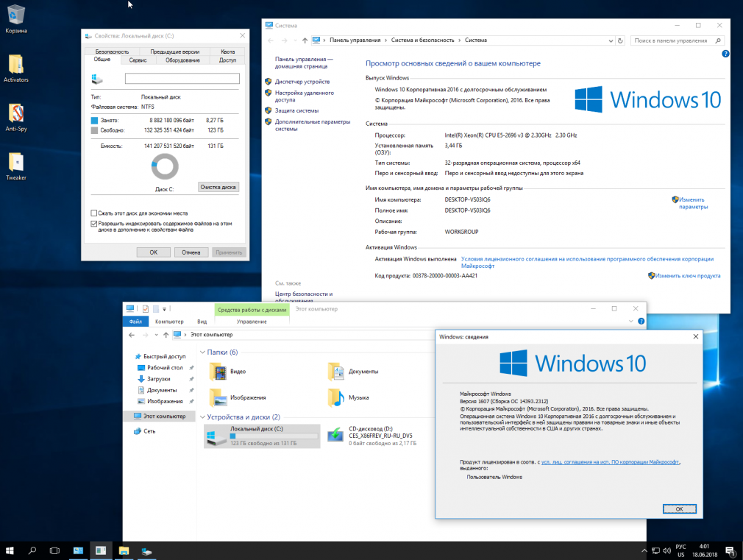743x560 pixels.
Task: Open the Images folder icon in This PC
Action: point(218,398)
